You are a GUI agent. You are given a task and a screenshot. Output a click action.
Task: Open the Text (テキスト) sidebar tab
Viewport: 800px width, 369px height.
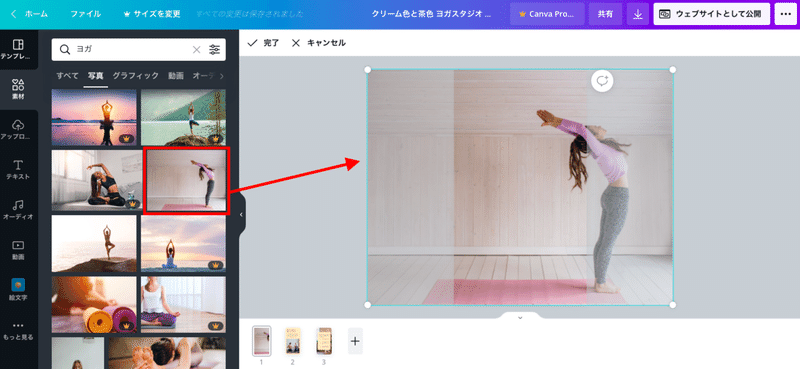[x=18, y=170]
